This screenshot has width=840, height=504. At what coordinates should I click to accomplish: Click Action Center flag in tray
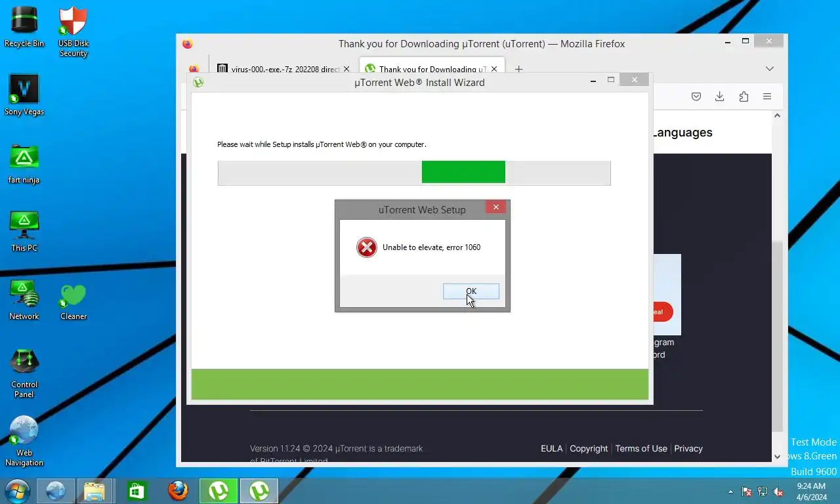[747, 492]
